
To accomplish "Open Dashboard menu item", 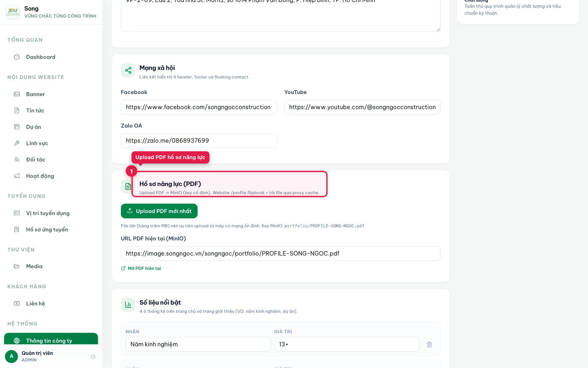I will [x=51, y=57].
